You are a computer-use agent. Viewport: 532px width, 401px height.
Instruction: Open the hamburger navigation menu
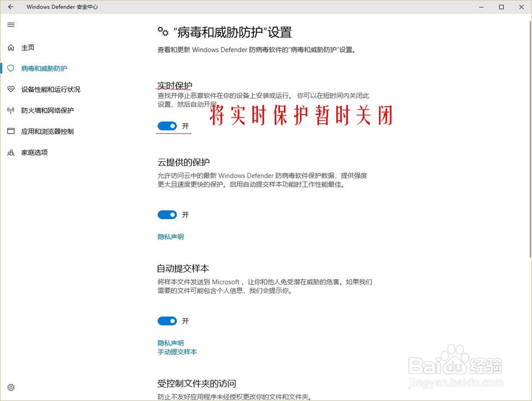click(x=11, y=24)
